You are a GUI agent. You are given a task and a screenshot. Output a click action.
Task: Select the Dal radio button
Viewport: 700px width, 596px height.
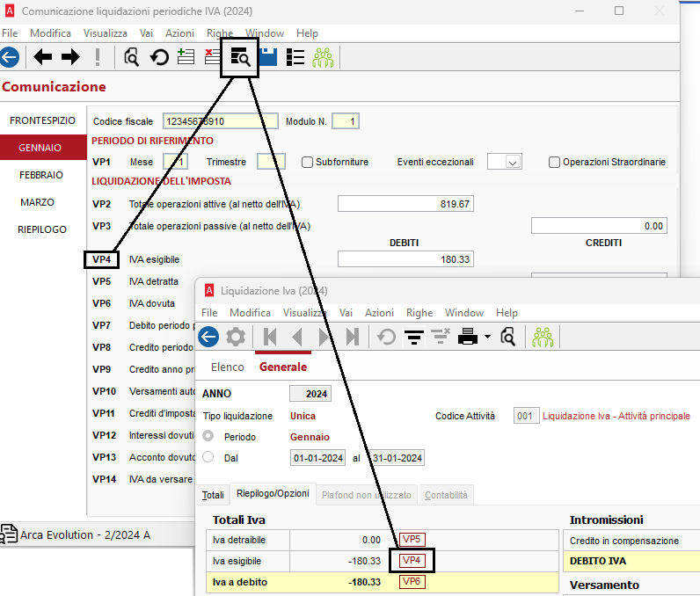click(x=208, y=457)
